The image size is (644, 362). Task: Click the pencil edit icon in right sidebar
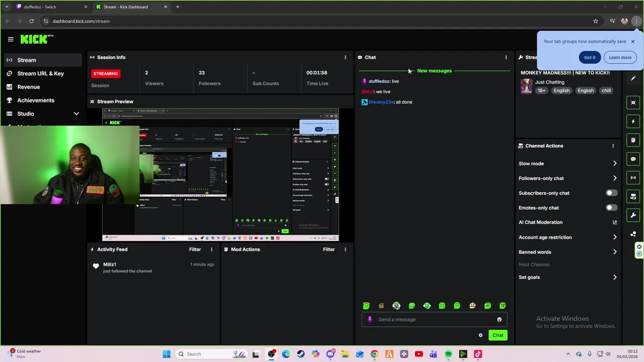click(633, 78)
